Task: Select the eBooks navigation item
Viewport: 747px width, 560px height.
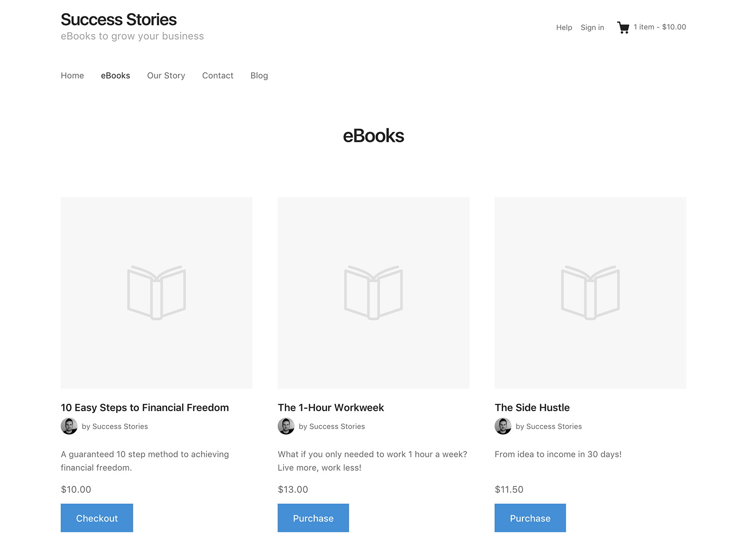Action: [x=115, y=75]
